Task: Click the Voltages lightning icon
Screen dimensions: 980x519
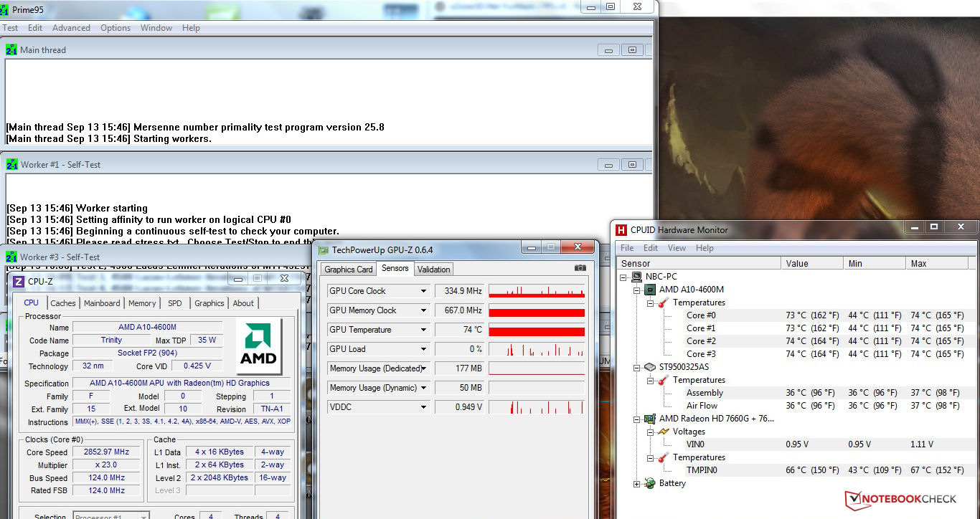Action: point(664,432)
